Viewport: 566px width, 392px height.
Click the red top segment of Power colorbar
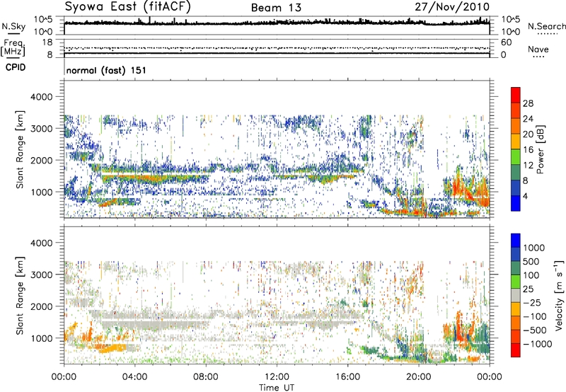pyautogui.click(x=516, y=95)
